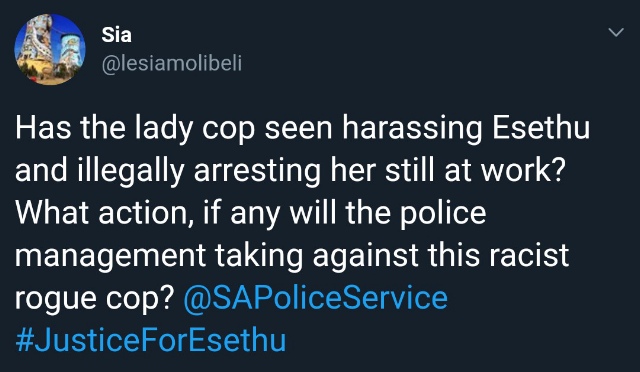Open the @lesiamolibeli handle
The width and height of the screenshot is (640, 372).
pos(172,64)
